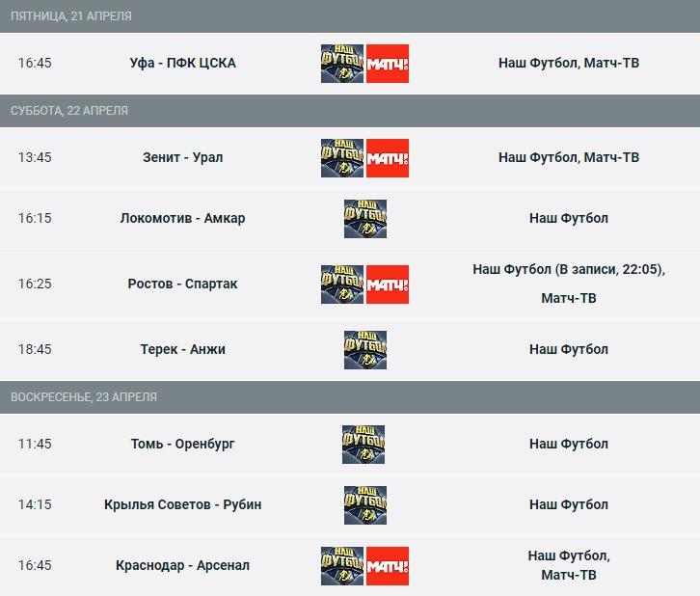Click Наш Футбол logo for Томь - Оренбург
700x596 pixels.
(x=365, y=444)
